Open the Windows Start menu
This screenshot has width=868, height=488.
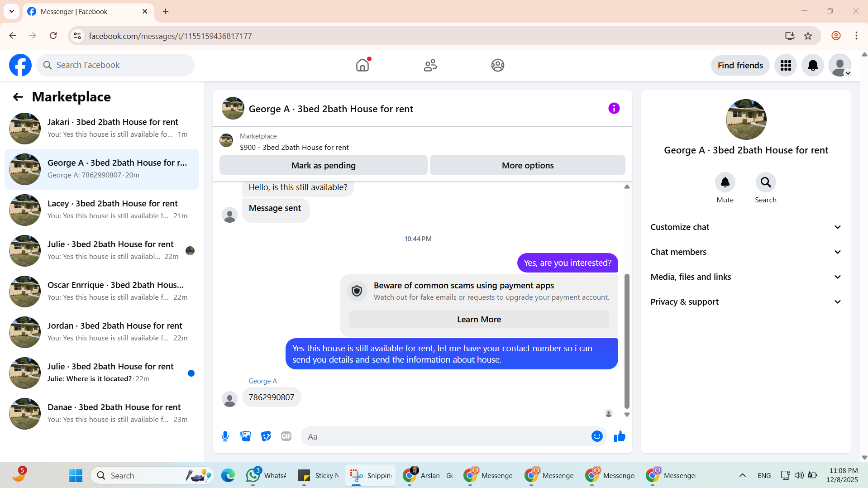click(76, 475)
